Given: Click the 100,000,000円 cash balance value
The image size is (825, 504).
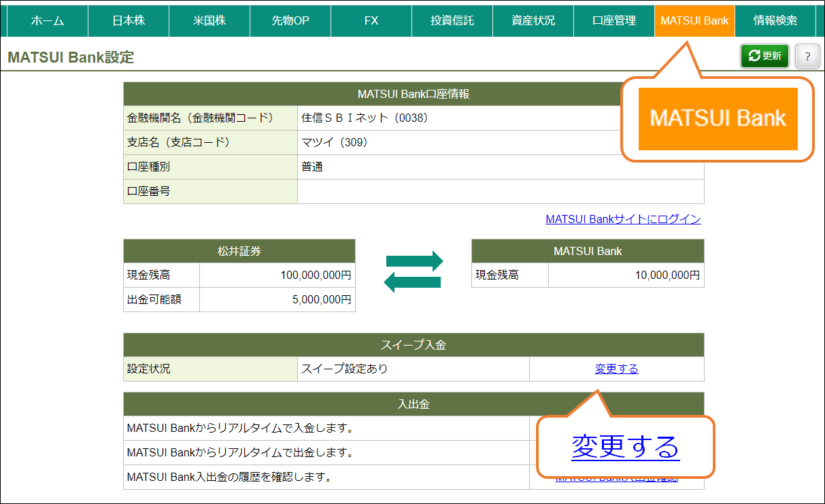Looking at the screenshot, I should (x=316, y=275).
